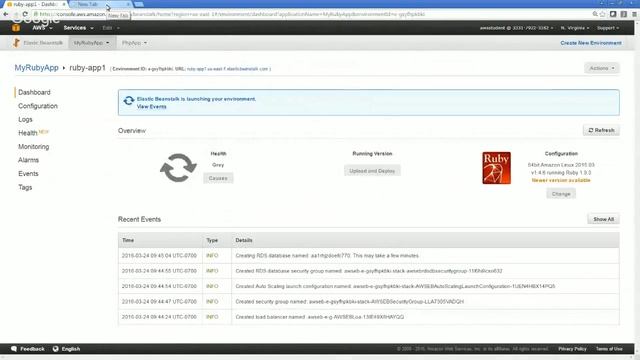640x360 pixels.
Task: Click the 09:44:24 event timestamp
Action: [159, 317]
